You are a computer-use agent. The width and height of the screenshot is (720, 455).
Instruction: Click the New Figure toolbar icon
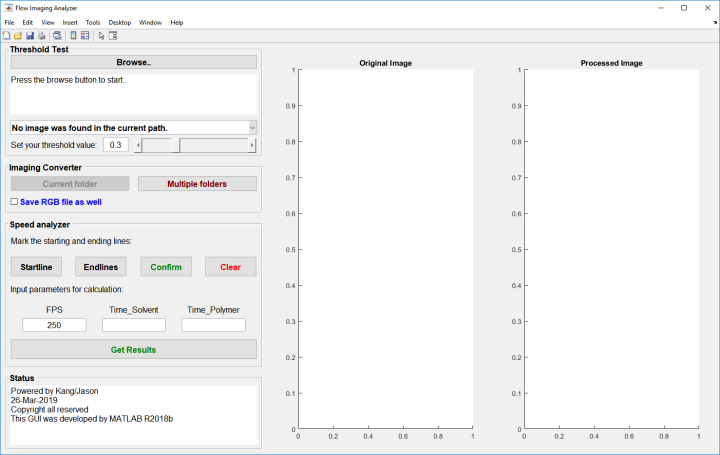pyautogui.click(x=7, y=35)
